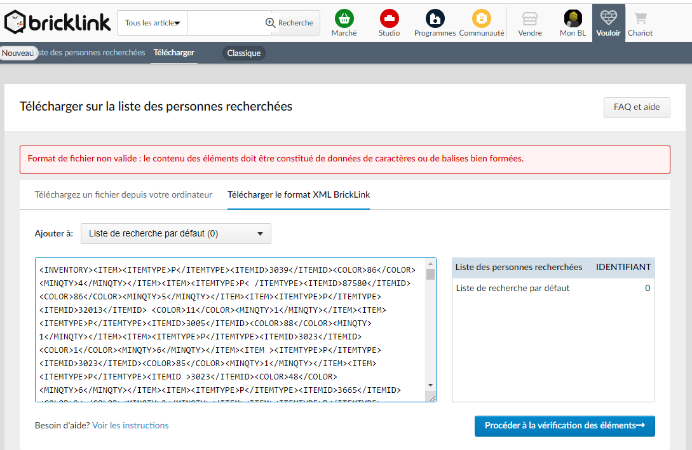Open the Mon BL profile avatar
The height and width of the screenshot is (450, 692).
click(573, 22)
